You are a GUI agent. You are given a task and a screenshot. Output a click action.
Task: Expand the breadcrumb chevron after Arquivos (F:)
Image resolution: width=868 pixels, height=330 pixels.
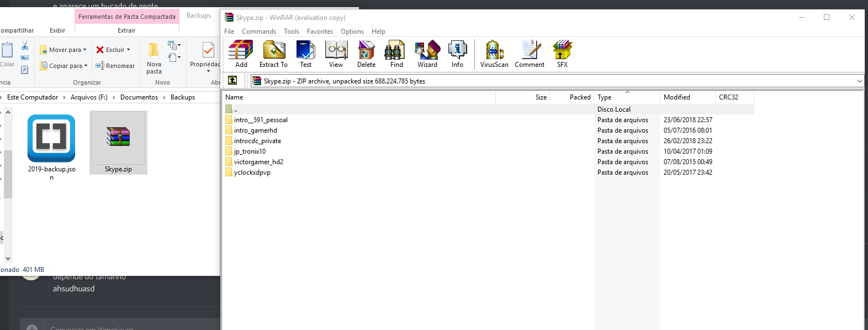coord(114,97)
